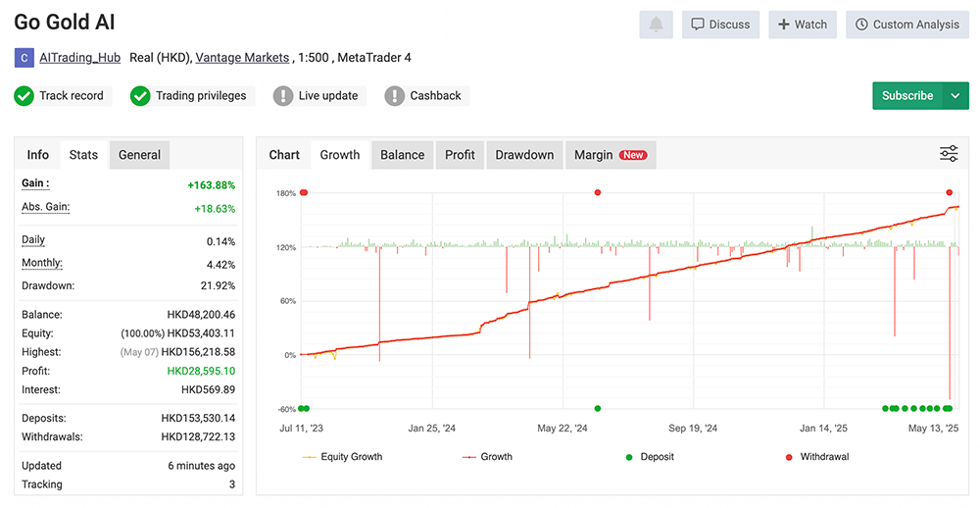Switch to the Balance chart tab

[402, 155]
